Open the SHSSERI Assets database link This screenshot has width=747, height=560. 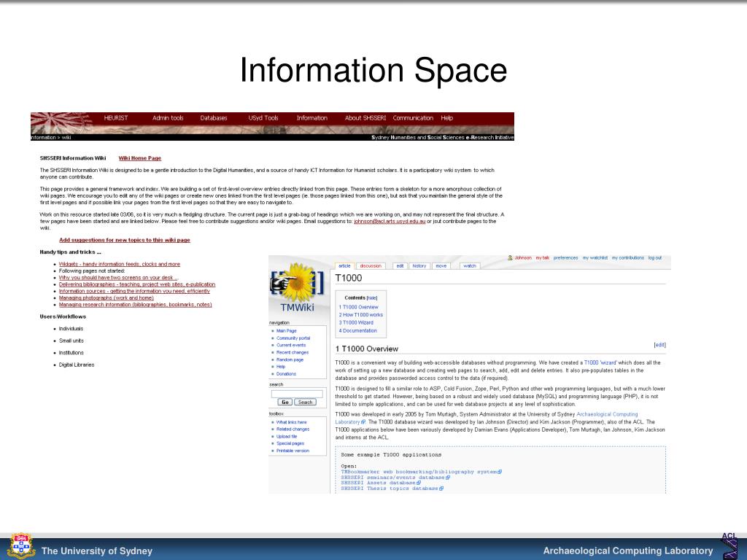381,483
